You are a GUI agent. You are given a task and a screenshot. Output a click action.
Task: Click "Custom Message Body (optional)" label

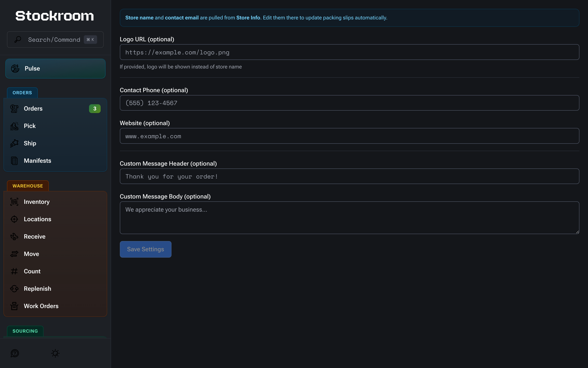point(165,196)
